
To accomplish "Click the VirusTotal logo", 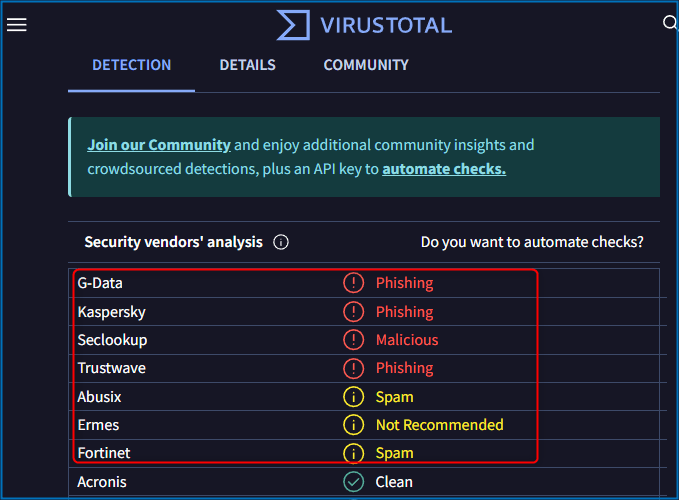I will (365, 25).
